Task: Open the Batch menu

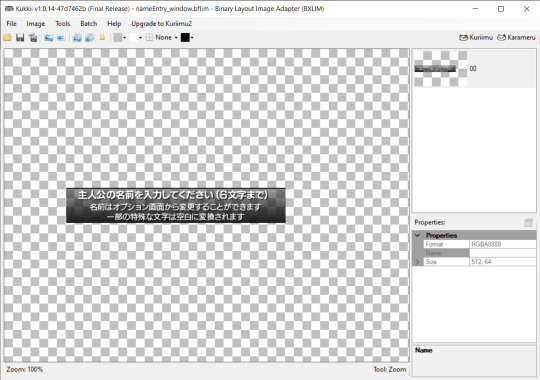Action: pyautogui.click(x=89, y=24)
